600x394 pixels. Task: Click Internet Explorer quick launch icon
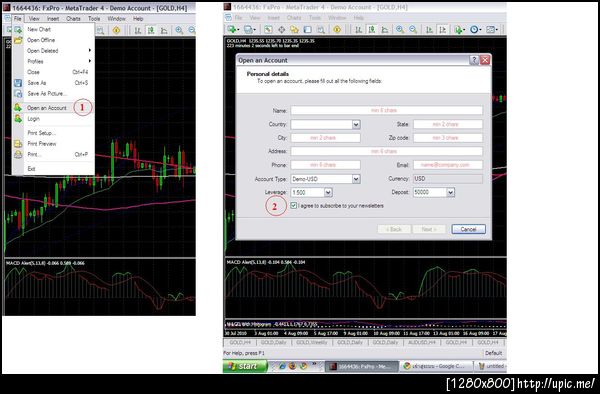click(x=282, y=366)
